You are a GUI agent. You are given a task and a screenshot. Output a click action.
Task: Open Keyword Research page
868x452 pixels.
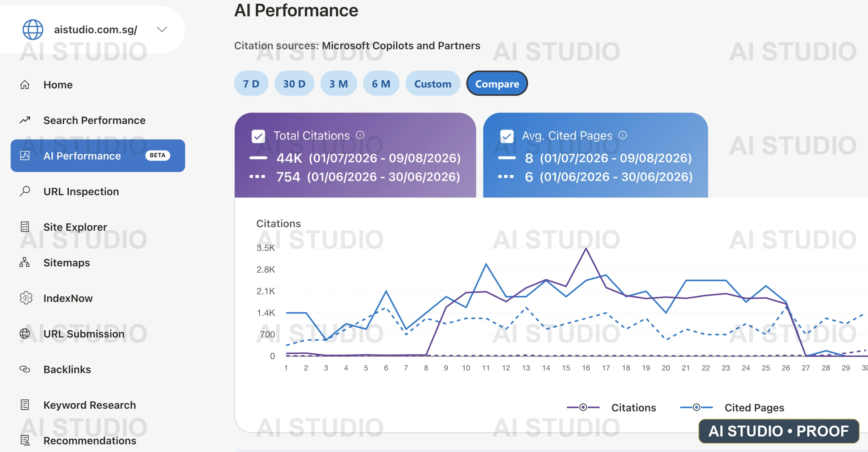90,405
